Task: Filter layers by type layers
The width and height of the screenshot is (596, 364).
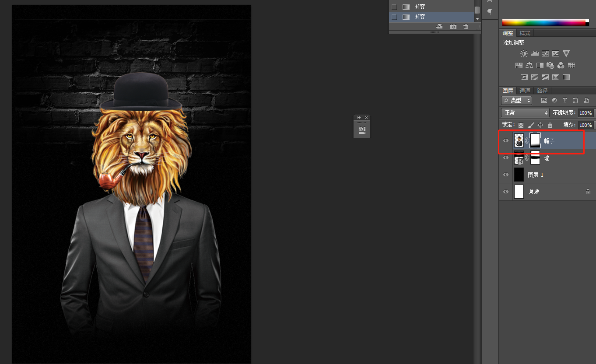Action: pyautogui.click(x=565, y=101)
